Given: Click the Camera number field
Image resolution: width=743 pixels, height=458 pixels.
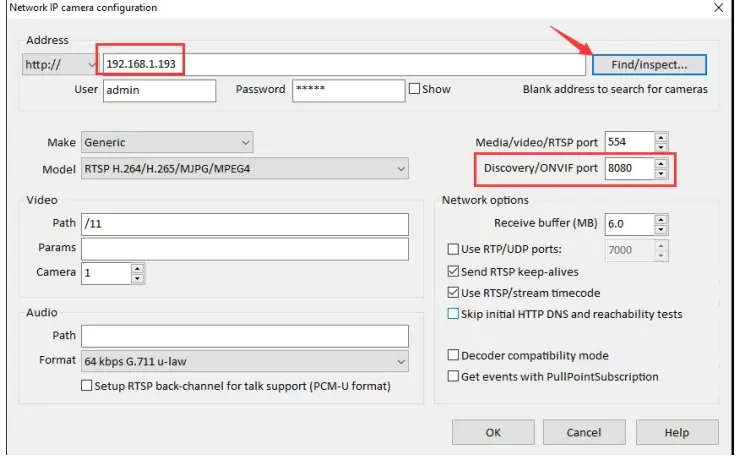Looking at the screenshot, I should tap(106, 273).
